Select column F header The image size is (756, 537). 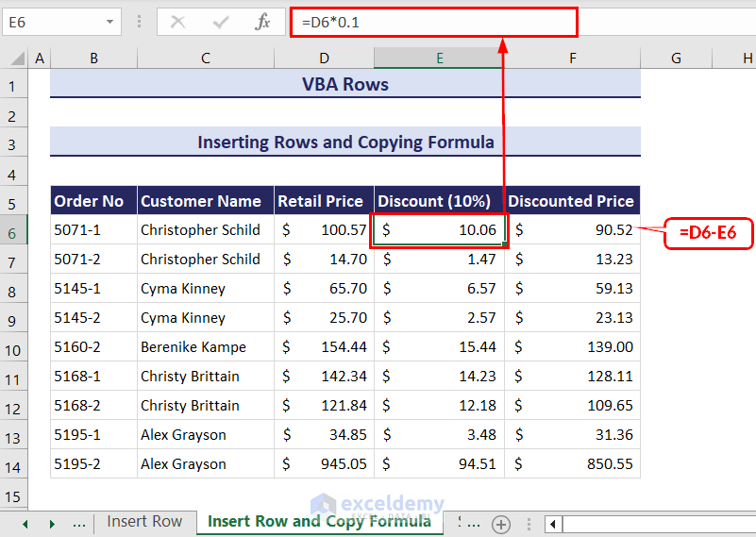pyautogui.click(x=572, y=59)
